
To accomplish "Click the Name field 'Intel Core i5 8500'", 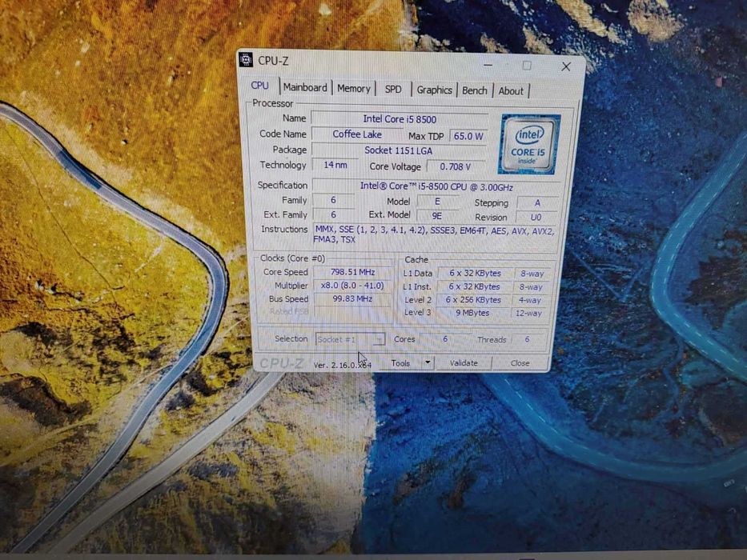I will (400, 119).
